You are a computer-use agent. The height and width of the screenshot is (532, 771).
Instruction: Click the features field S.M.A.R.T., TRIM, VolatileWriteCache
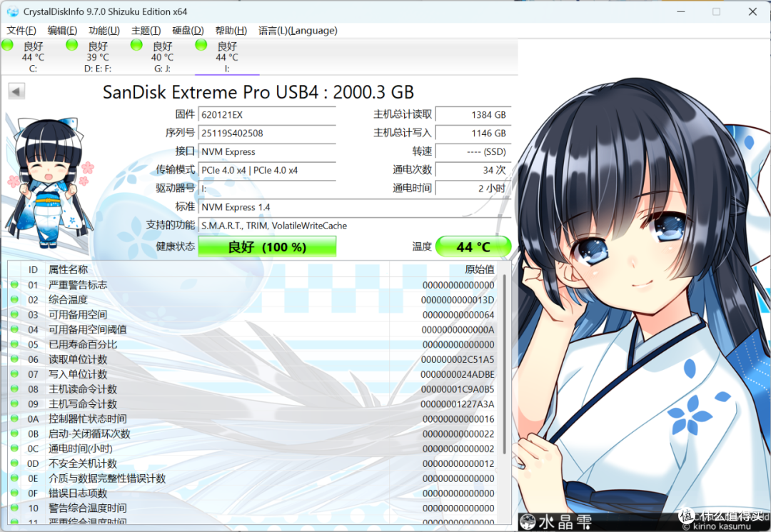pos(355,226)
